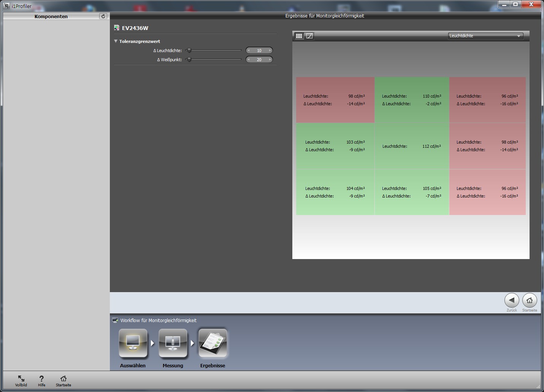Go to the Messung workflow step
The image size is (544, 392).
[173, 343]
